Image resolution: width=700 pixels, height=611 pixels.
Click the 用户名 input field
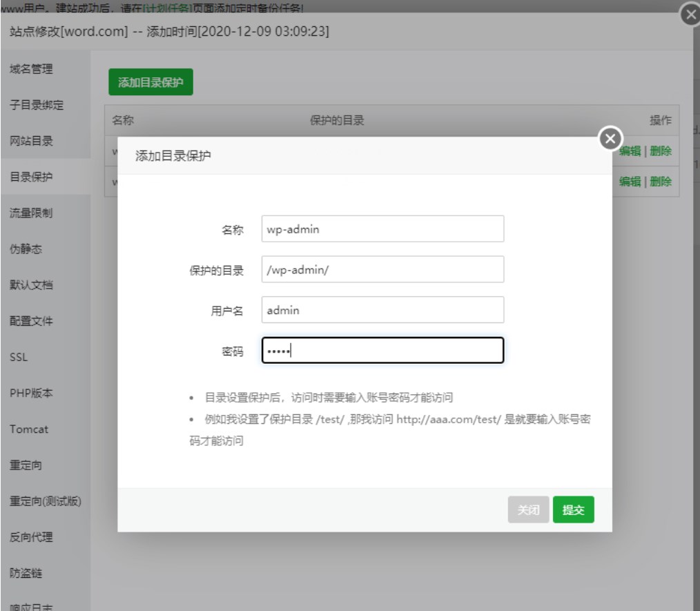coord(382,310)
